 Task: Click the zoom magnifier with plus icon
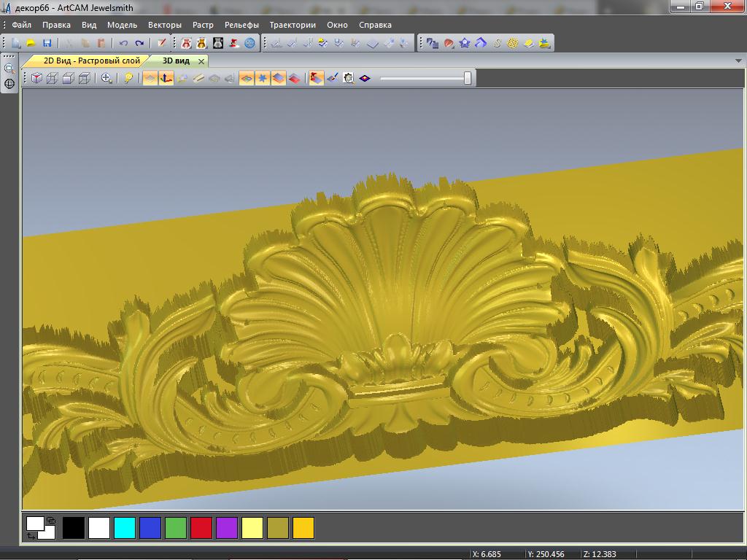(107, 78)
